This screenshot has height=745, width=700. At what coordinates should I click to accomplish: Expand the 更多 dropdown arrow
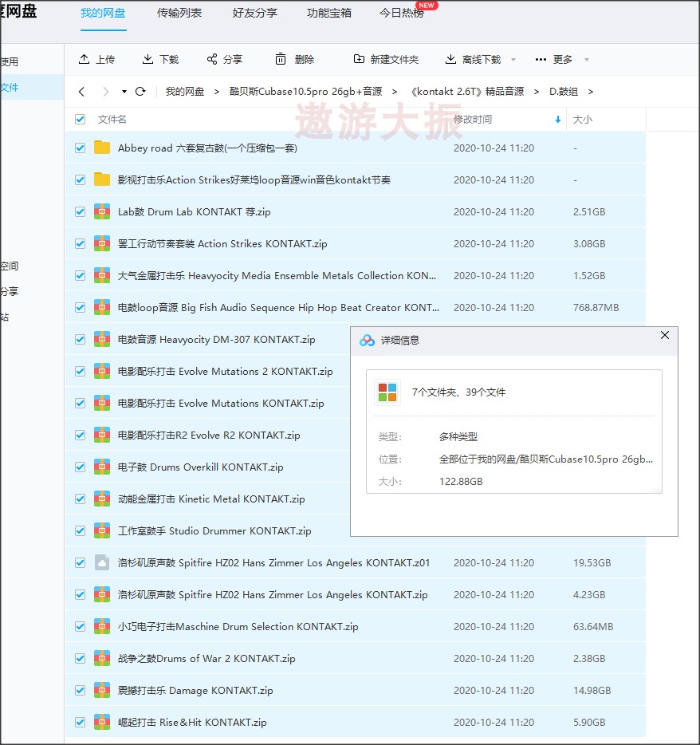(x=587, y=60)
